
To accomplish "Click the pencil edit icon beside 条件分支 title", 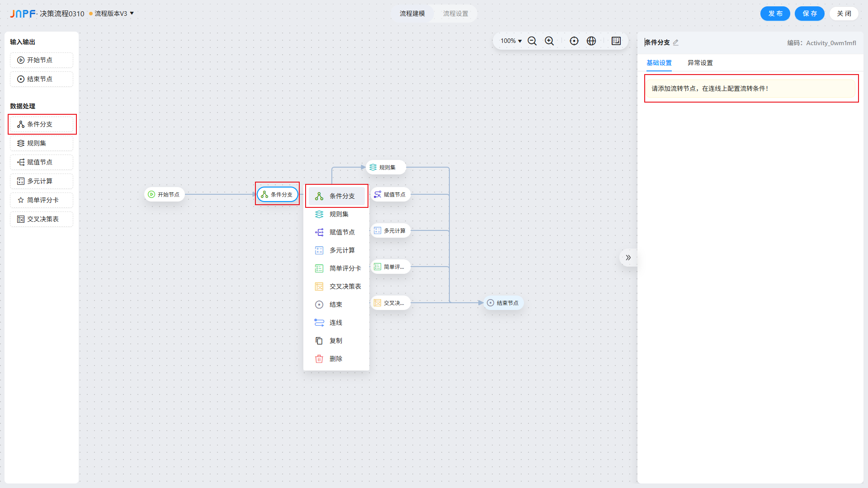I will tap(676, 42).
